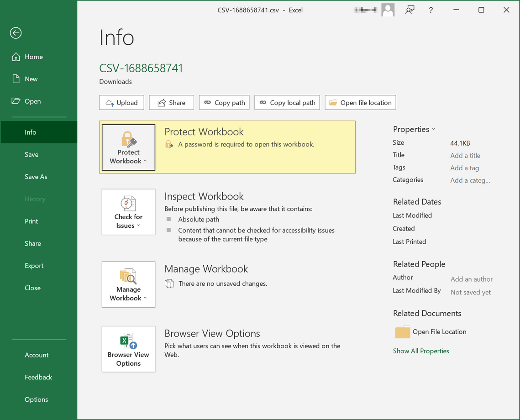This screenshot has width=520, height=420.
Task: Open the Feedback page
Action: point(39,377)
